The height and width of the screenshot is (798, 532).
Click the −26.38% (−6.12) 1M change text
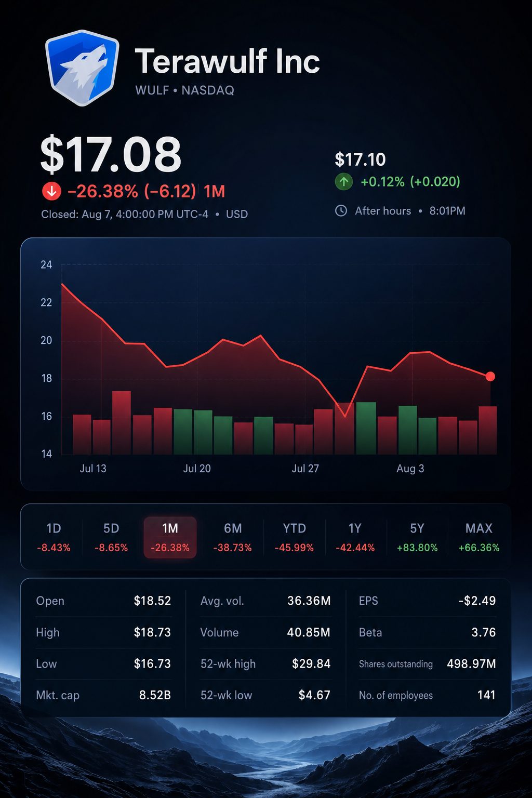coord(146,191)
